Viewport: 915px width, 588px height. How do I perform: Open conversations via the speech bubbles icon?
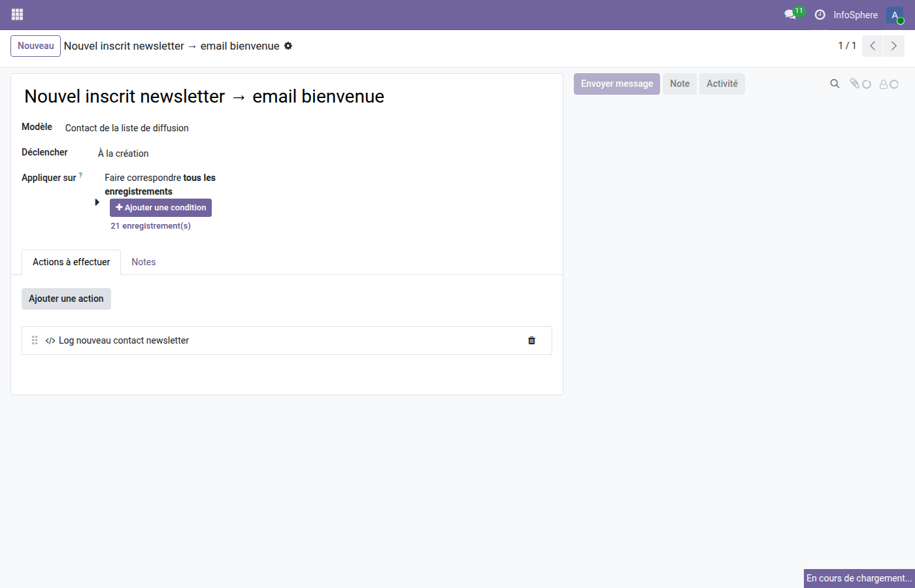click(x=791, y=14)
